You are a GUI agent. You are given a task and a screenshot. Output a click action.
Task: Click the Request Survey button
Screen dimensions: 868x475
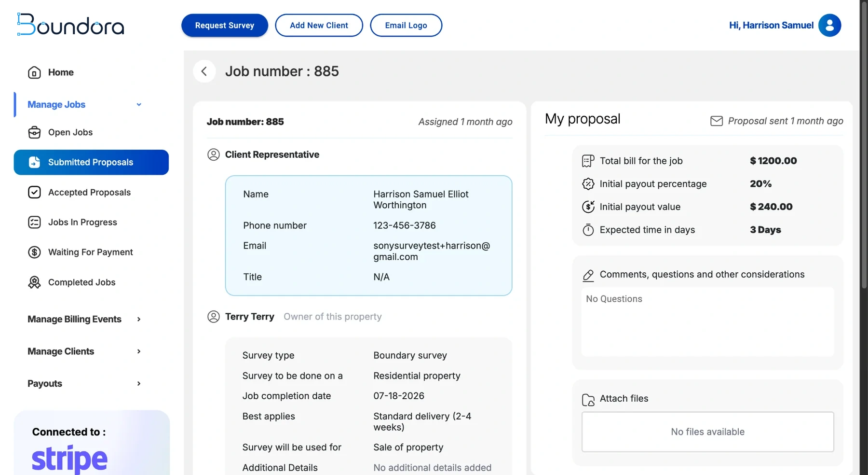pos(225,25)
